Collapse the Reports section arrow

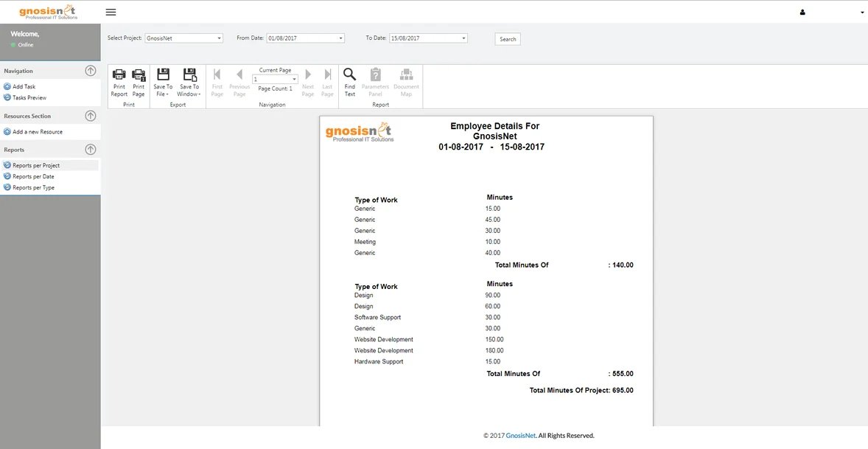[x=90, y=150]
